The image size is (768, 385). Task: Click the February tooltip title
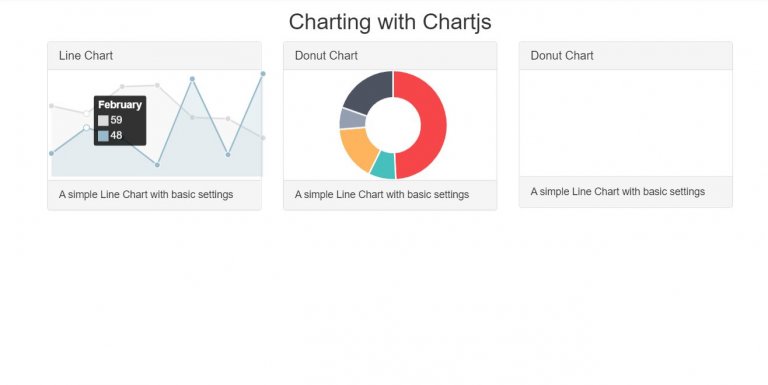click(x=120, y=105)
